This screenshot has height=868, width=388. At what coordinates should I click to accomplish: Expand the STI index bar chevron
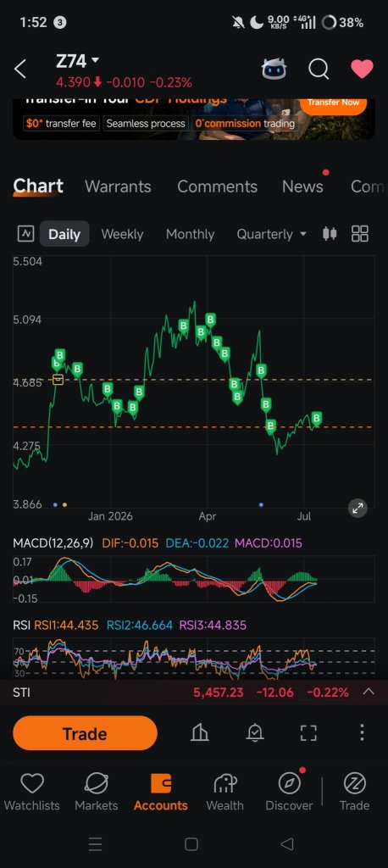coord(368,692)
